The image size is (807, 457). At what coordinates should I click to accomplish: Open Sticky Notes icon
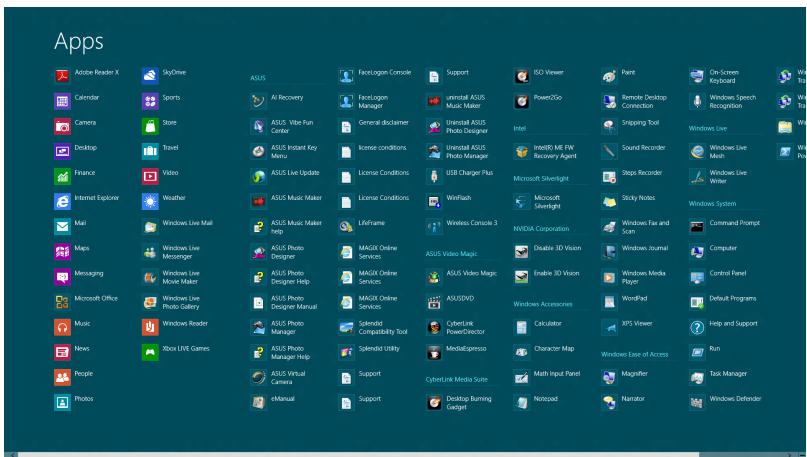point(609,201)
